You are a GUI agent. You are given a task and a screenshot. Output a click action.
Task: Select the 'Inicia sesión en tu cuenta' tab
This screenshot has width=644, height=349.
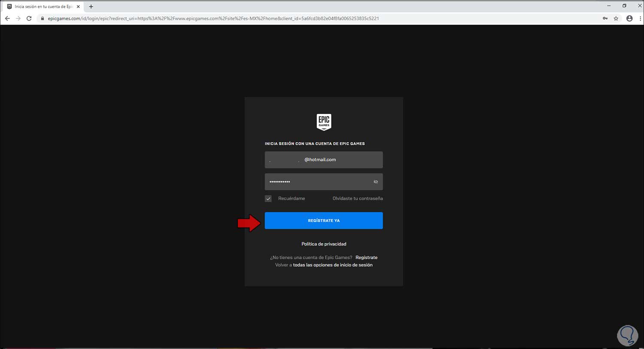pos(42,6)
